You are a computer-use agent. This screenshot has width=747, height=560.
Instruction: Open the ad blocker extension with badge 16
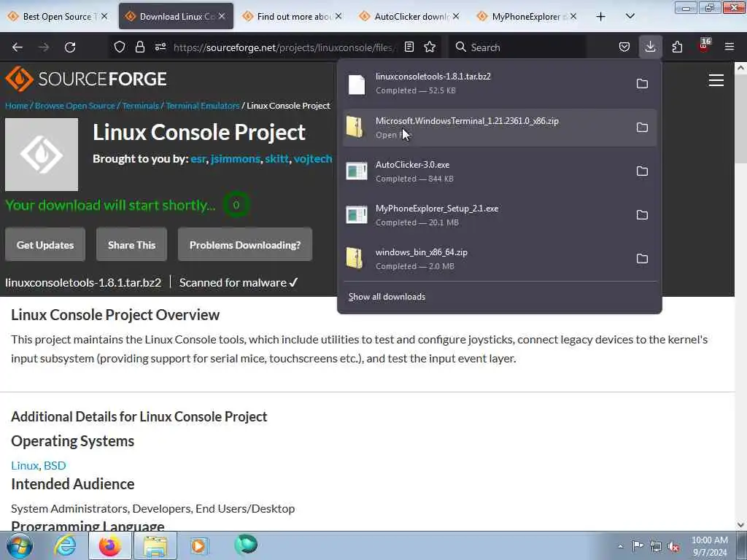(x=704, y=46)
